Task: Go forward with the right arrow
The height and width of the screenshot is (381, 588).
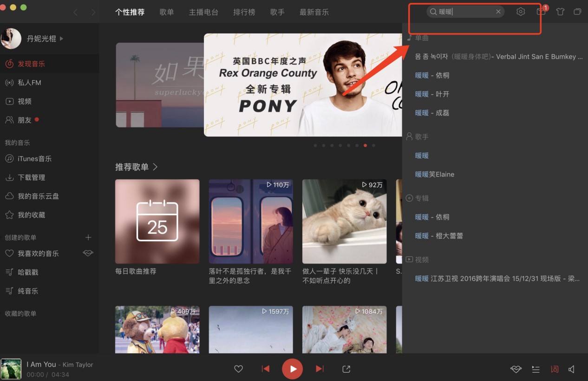Action: 93,13
